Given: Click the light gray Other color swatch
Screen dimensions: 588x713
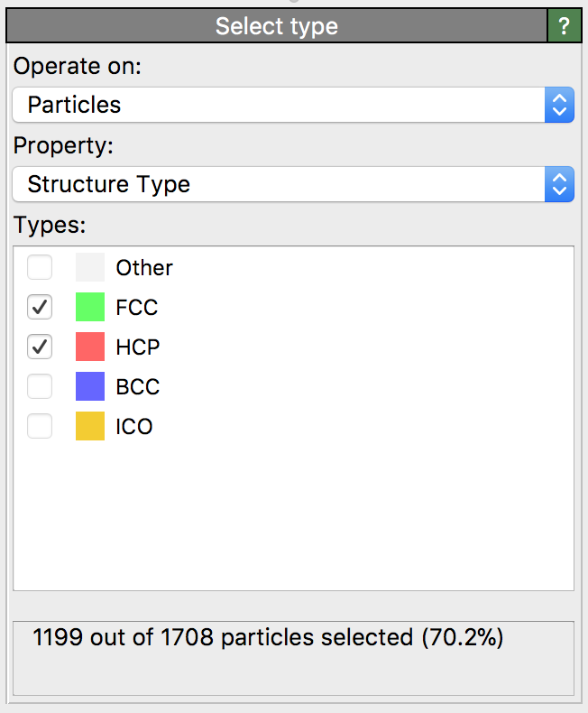Looking at the screenshot, I should pos(90,268).
